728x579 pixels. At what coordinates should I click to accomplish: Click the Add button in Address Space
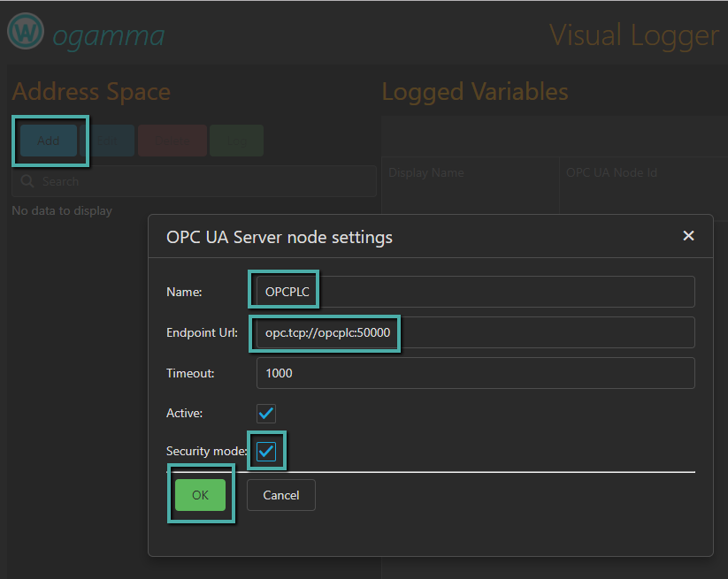coord(49,141)
